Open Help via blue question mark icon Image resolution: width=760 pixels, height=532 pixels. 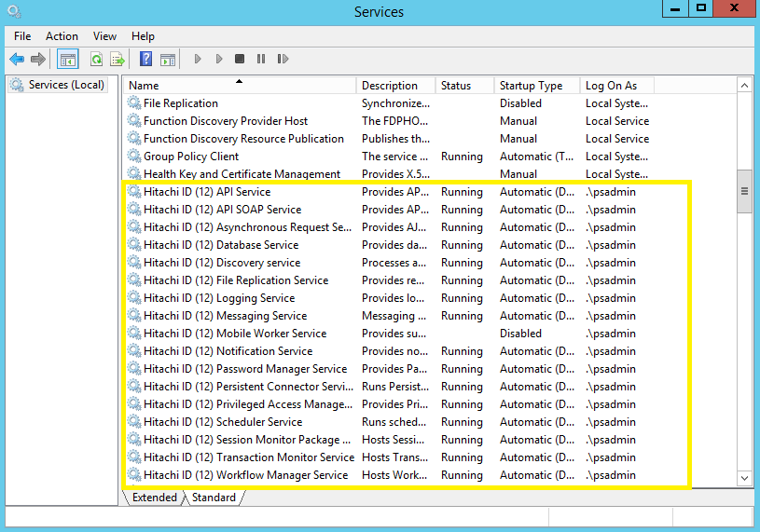(x=145, y=59)
